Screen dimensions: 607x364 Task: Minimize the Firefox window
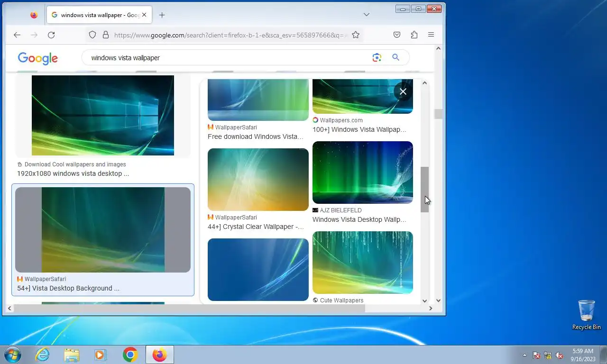pos(402,9)
